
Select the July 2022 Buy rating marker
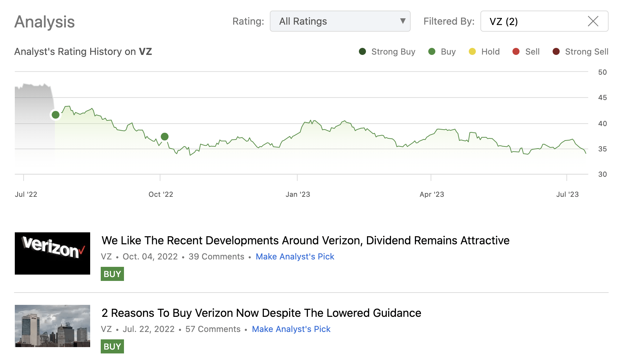[56, 115]
